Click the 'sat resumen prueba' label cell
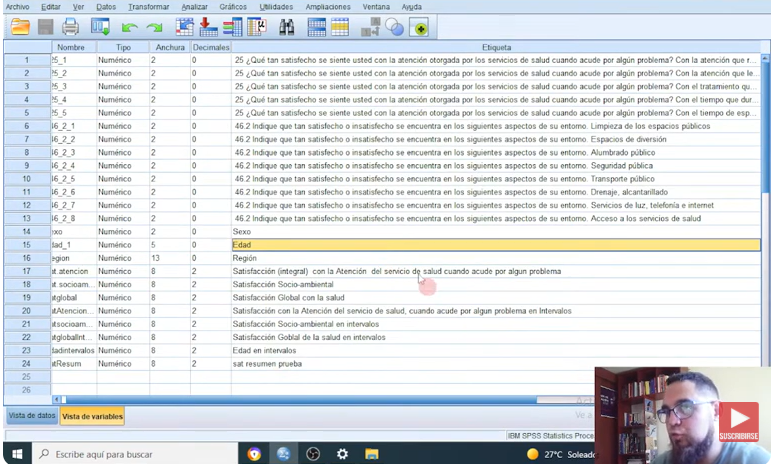Image resolution: width=774 pixels, height=464 pixels. coord(496,363)
